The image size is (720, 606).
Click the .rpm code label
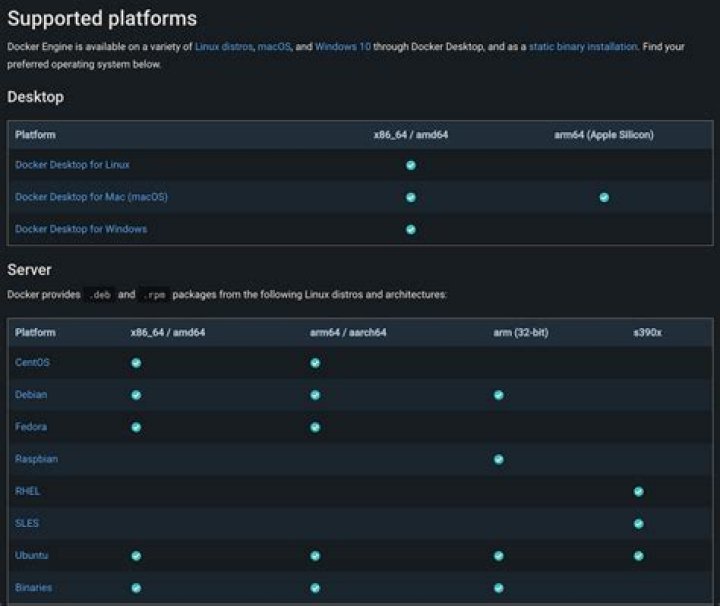click(154, 295)
